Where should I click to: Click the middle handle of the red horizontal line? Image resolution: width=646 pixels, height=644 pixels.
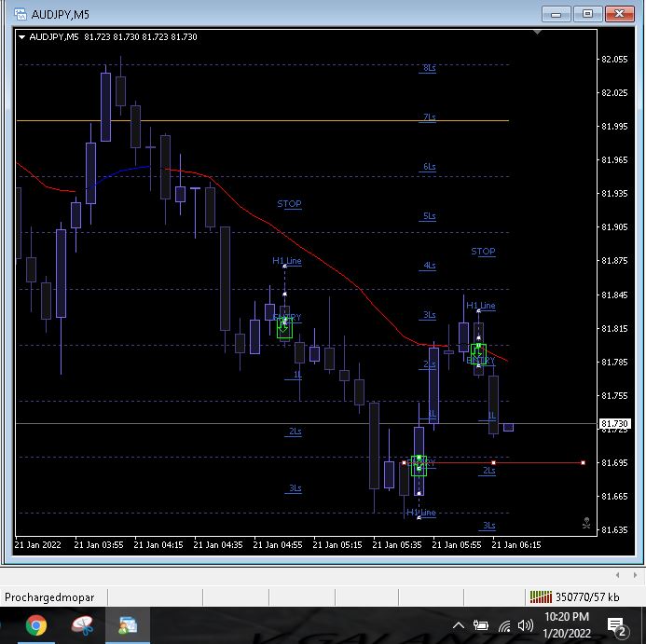pos(493,462)
